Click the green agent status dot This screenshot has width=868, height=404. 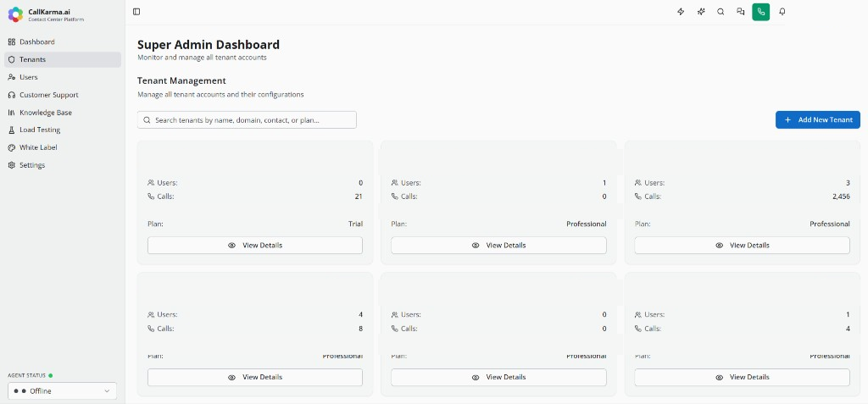tap(50, 375)
